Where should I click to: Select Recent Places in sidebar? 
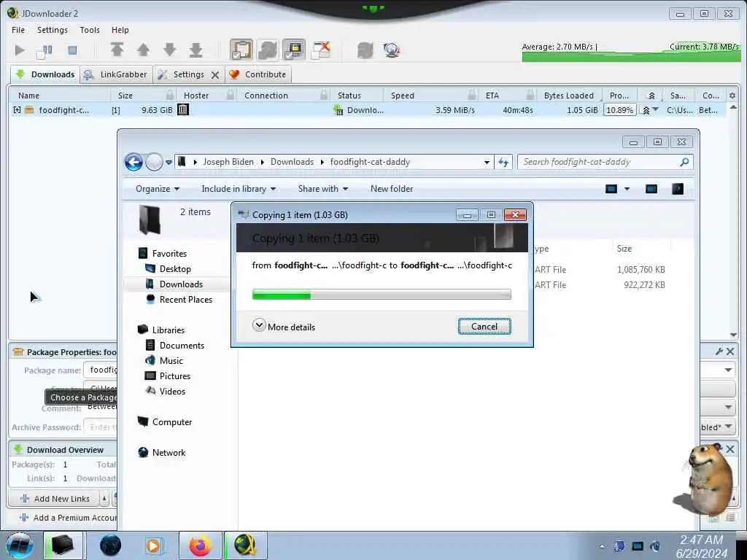(x=186, y=299)
